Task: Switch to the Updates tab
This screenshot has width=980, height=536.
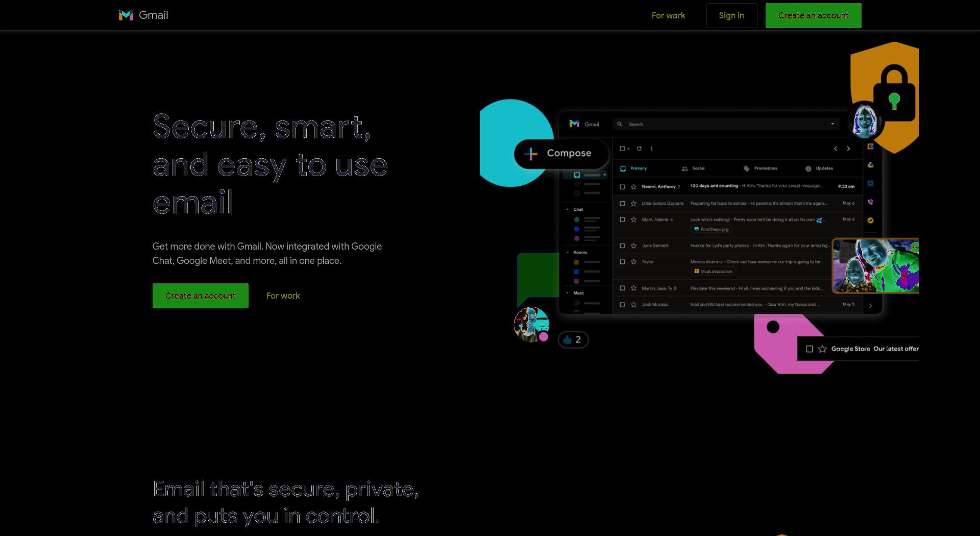Action: tap(819, 168)
